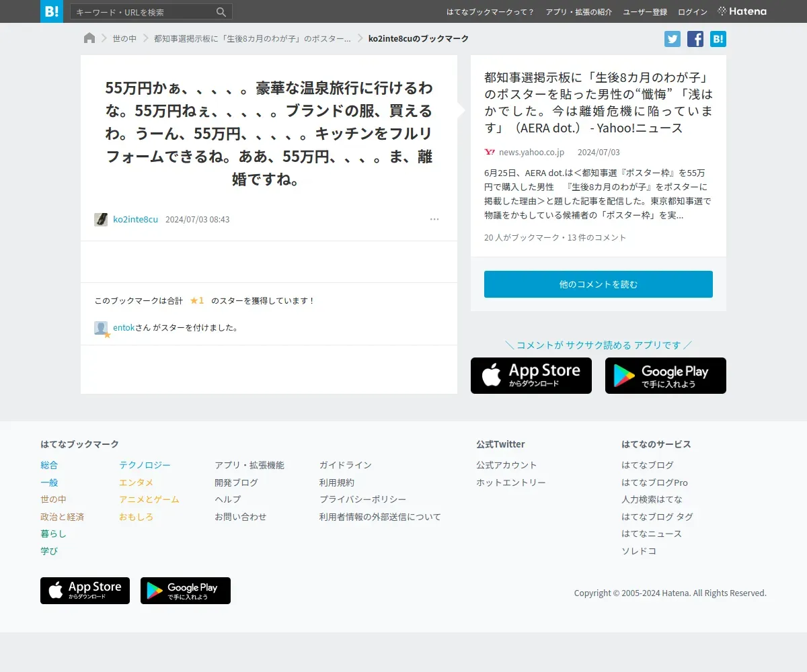
Task: Share on Twitter icon
Action: pos(672,38)
